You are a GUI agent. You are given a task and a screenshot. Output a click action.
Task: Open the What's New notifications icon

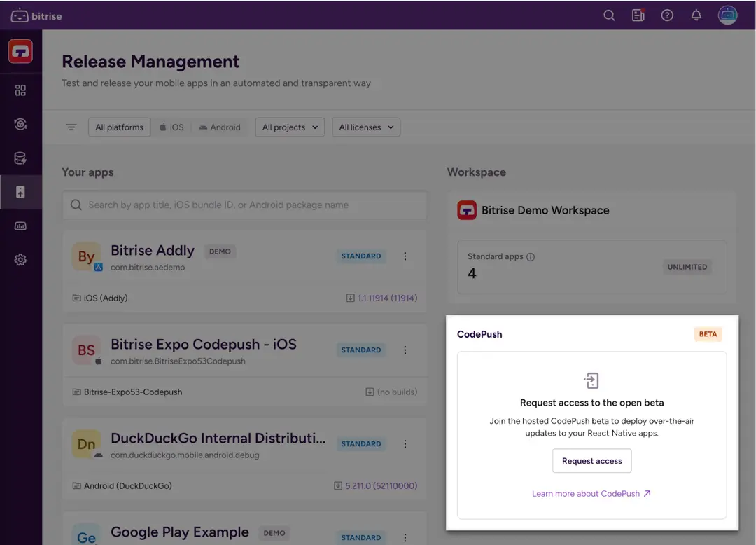tap(638, 15)
